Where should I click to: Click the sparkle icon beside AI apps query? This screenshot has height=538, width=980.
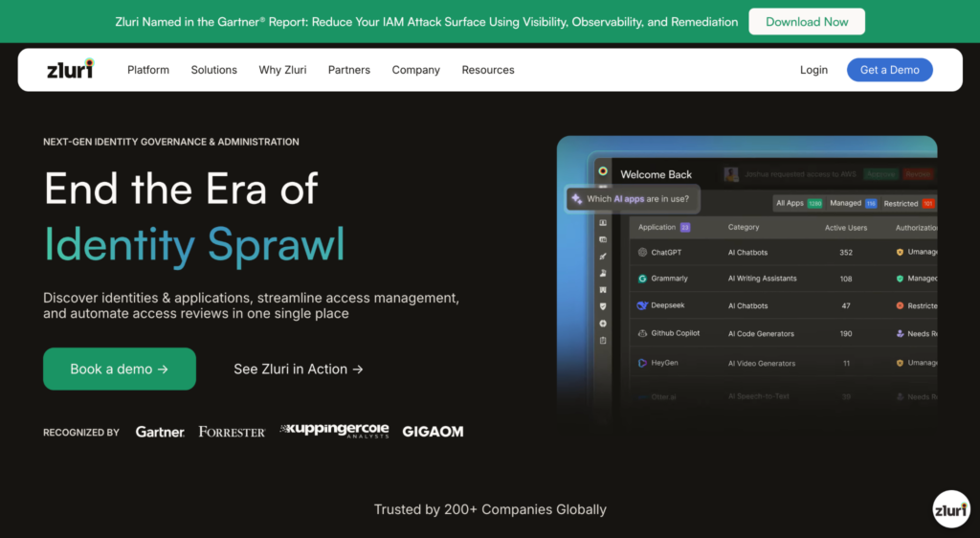click(x=576, y=199)
